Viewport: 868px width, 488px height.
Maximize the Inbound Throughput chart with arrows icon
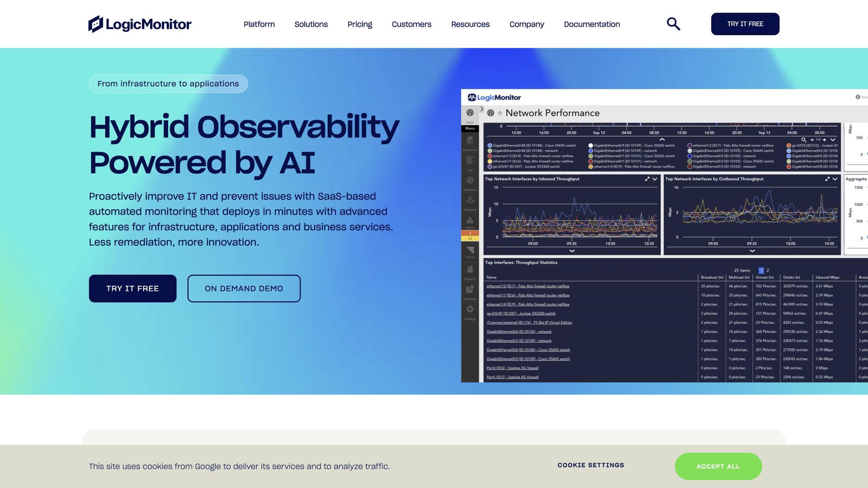647,179
